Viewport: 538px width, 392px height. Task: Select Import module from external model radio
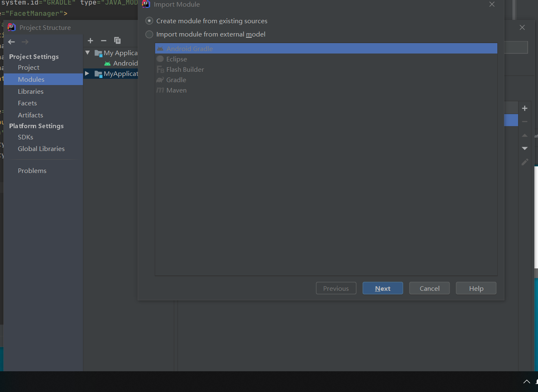point(149,34)
